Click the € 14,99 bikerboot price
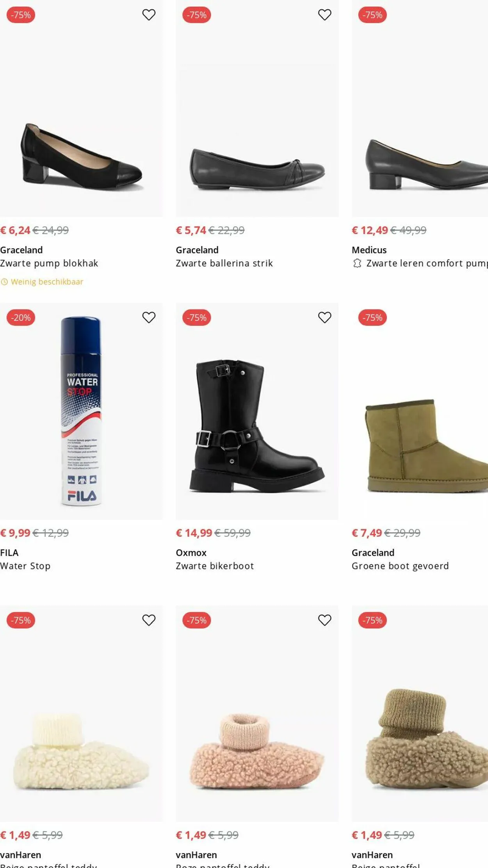Viewport: 488px width, 868px height. coord(194,533)
